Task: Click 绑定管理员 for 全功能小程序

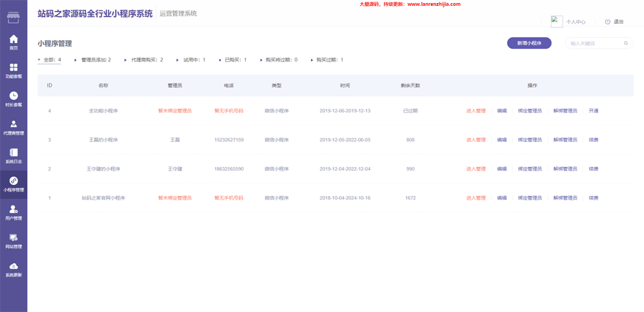Action: 530,111
